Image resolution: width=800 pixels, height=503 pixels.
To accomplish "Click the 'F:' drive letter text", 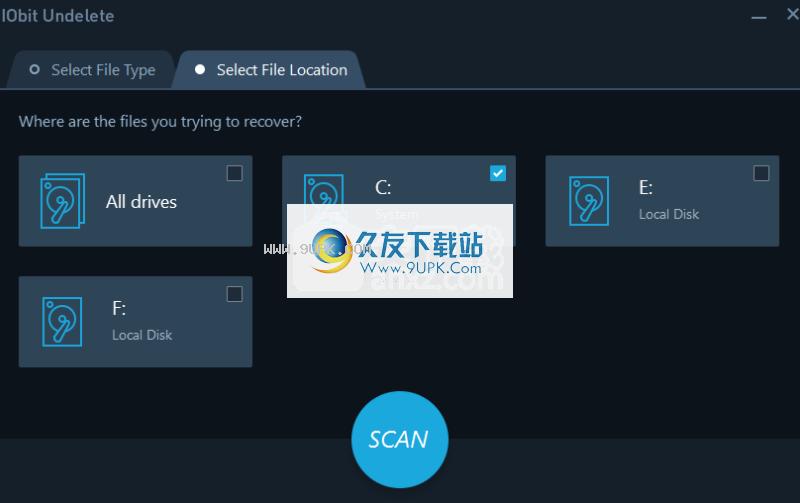I will click(119, 308).
